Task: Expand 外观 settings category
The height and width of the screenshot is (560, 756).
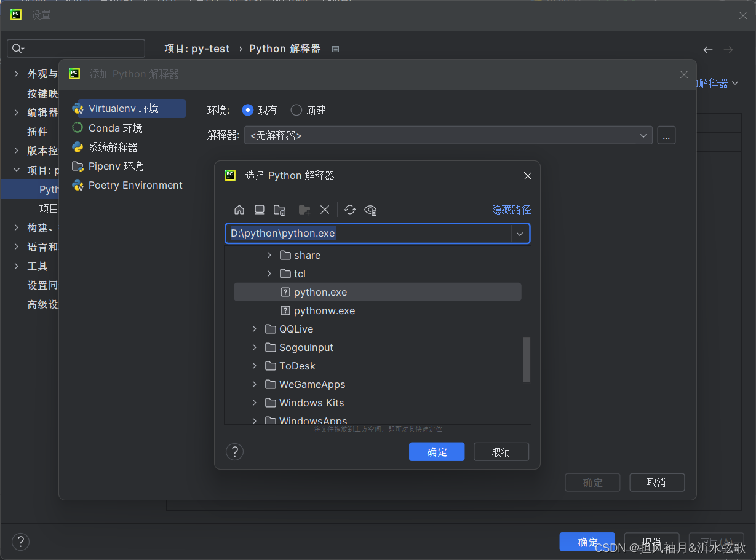Action: click(17, 74)
